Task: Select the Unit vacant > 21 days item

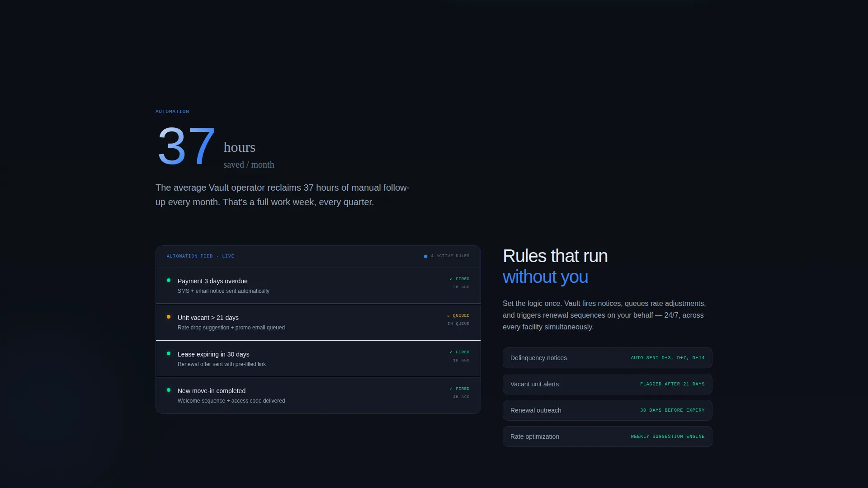Action: pos(318,322)
